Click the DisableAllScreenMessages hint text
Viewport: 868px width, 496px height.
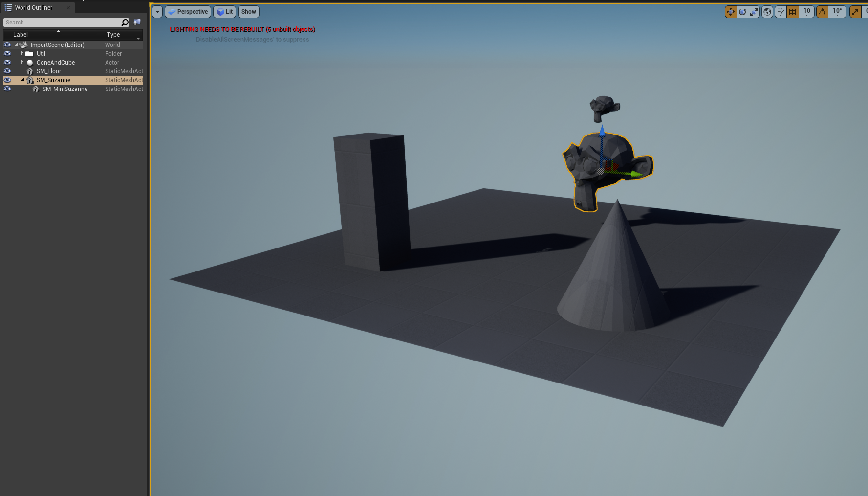tap(252, 40)
